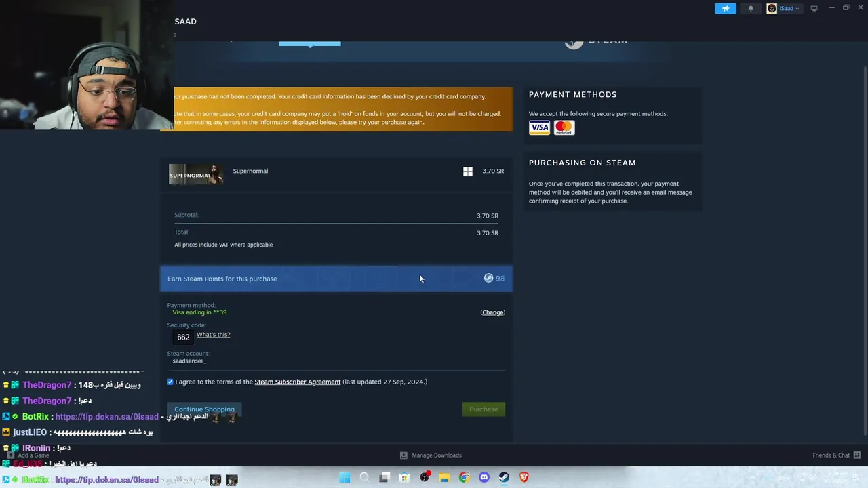Click the Friends & Chat grid icon
The width and height of the screenshot is (868, 488).
coord(857,455)
